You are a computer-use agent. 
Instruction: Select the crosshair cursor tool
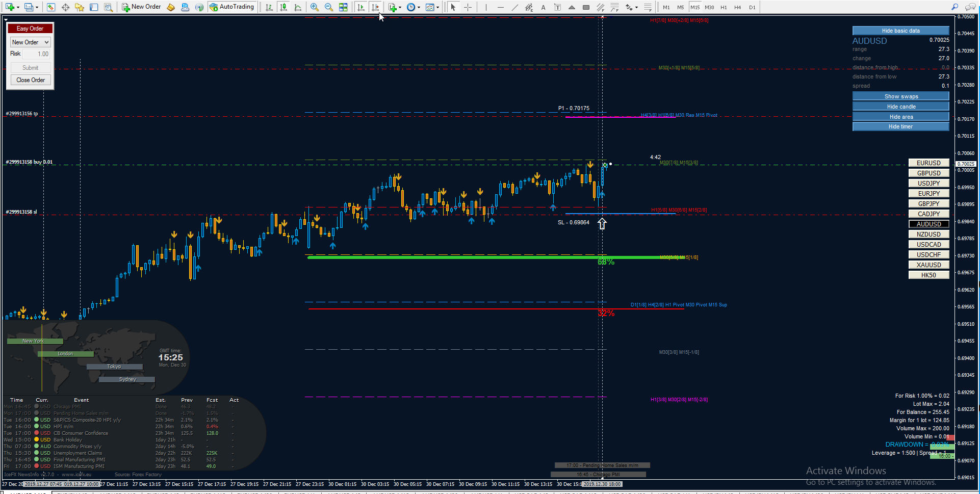click(x=468, y=7)
